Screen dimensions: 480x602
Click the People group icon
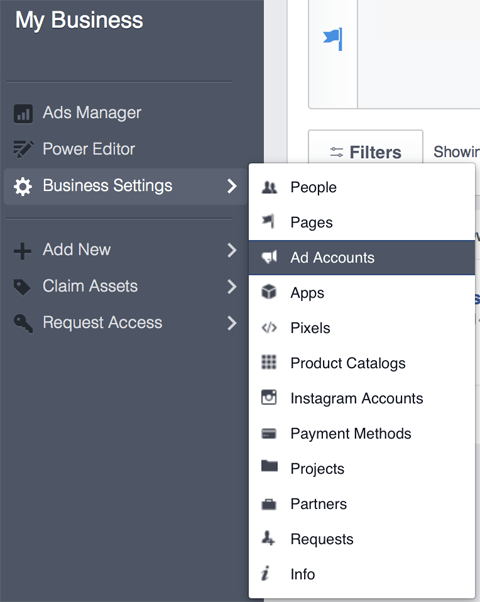[x=269, y=187]
